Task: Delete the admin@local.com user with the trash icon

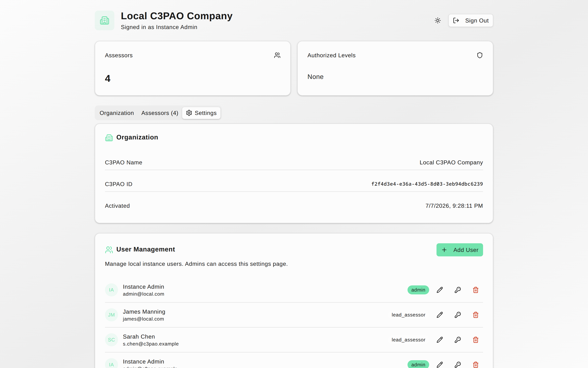Action: click(x=476, y=290)
